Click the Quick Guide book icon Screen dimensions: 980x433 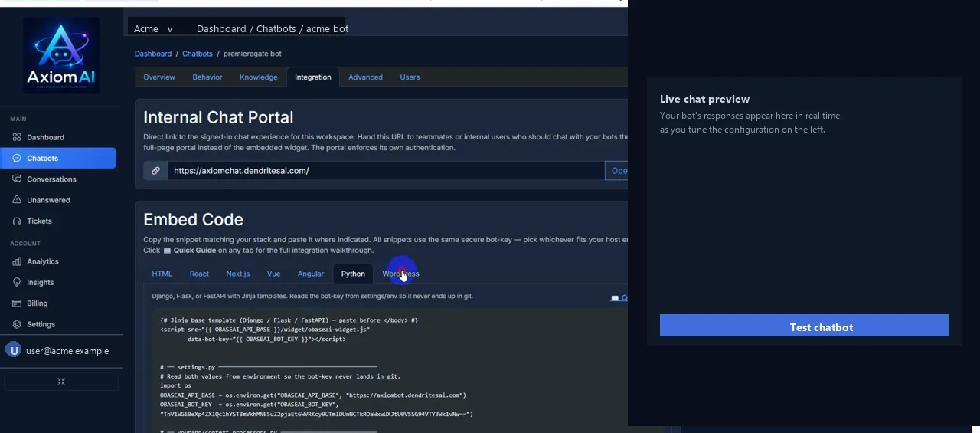click(x=167, y=251)
